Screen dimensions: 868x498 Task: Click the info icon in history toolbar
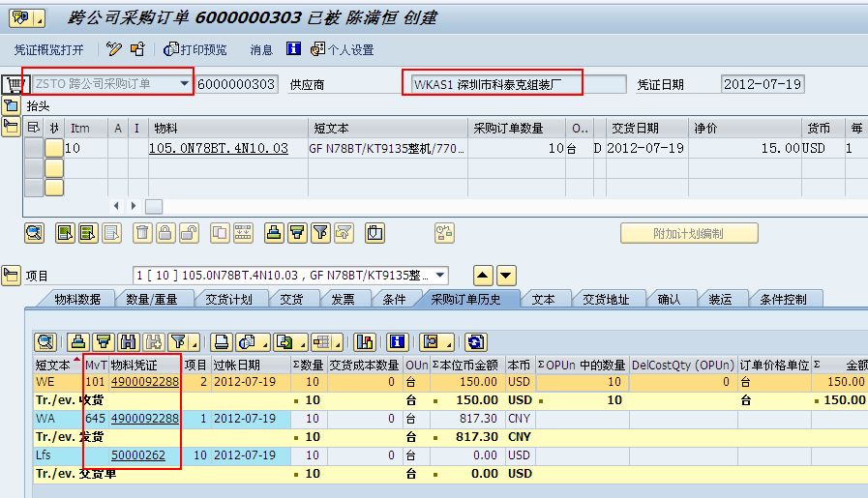pyautogui.click(x=398, y=342)
